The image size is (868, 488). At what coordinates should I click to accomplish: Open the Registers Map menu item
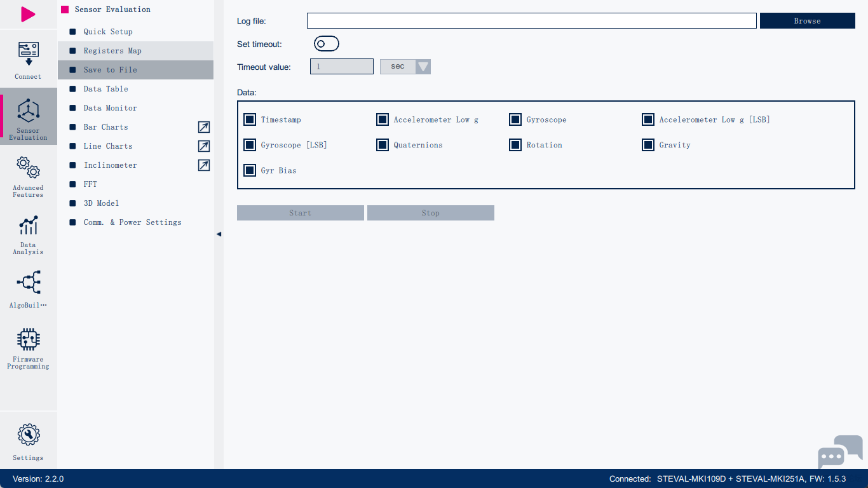pyautogui.click(x=112, y=51)
